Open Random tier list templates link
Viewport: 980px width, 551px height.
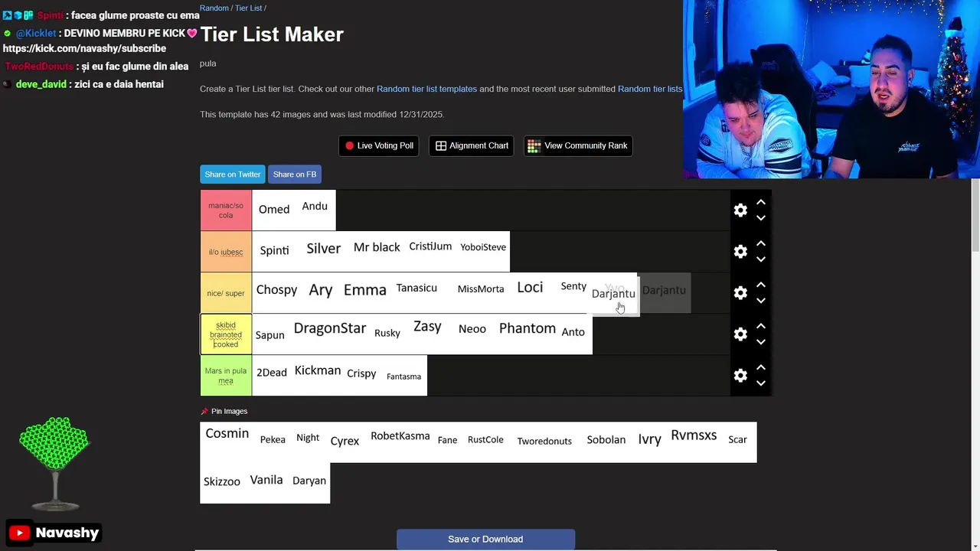[426, 89]
